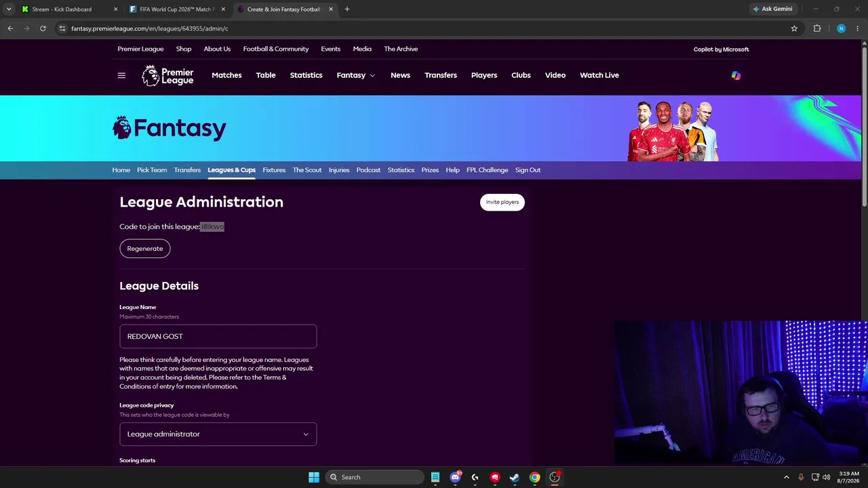The height and width of the screenshot is (488, 868).
Task: Go back with the browser back arrow
Action: 10,28
